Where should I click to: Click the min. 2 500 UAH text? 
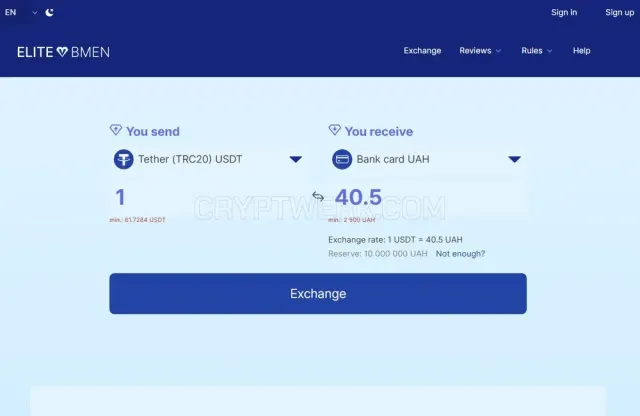pyautogui.click(x=351, y=220)
